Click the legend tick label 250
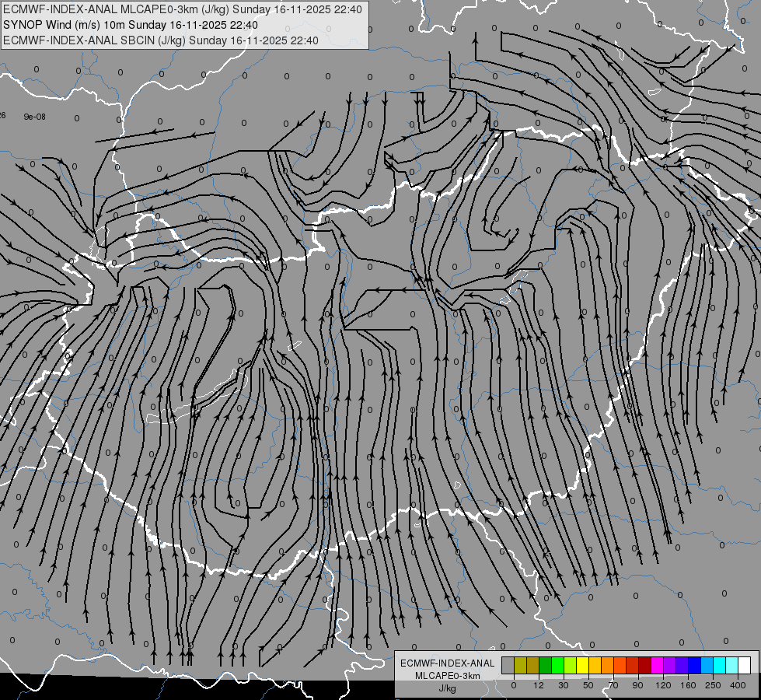Image resolution: width=761 pixels, height=700 pixels. [x=713, y=685]
